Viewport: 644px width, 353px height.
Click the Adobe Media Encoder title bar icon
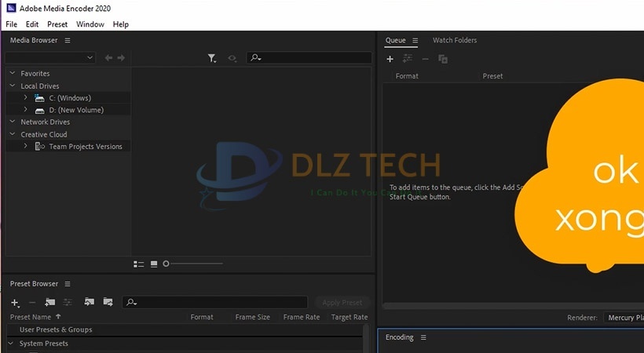(x=11, y=8)
